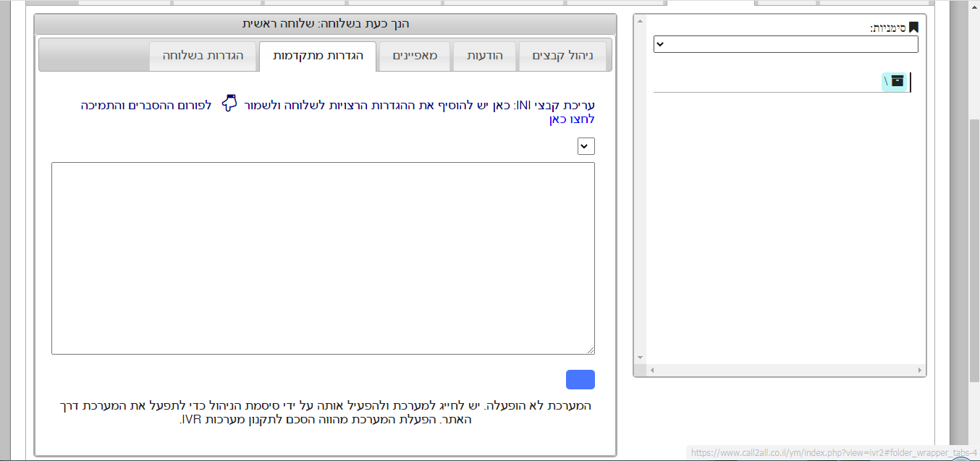Click the pointing hand icon
Viewport: 980px width, 461px height.
(x=229, y=104)
